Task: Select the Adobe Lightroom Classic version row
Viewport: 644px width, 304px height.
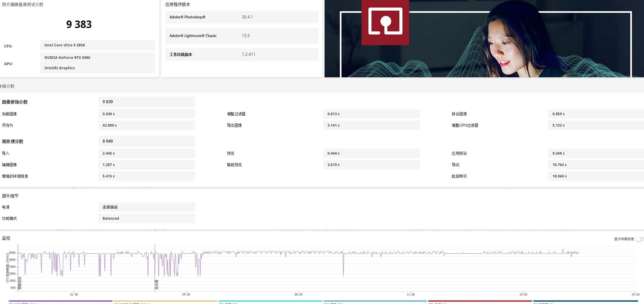Action: [x=241, y=36]
